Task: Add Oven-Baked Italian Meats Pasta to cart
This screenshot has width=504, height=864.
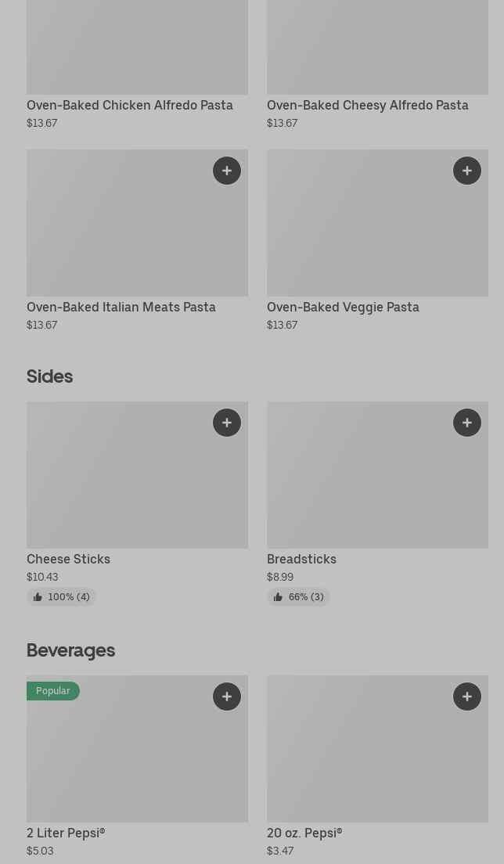Action: (227, 171)
